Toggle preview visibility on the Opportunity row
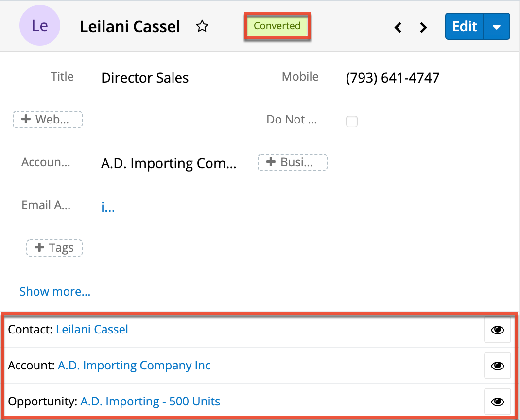The width and height of the screenshot is (520, 420). [497, 401]
